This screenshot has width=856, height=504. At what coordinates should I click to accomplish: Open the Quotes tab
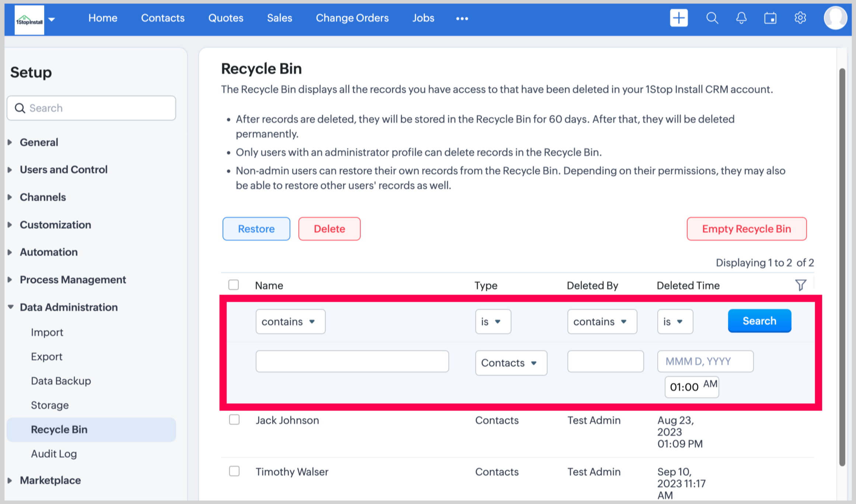pyautogui.click(x=226, y=18)
